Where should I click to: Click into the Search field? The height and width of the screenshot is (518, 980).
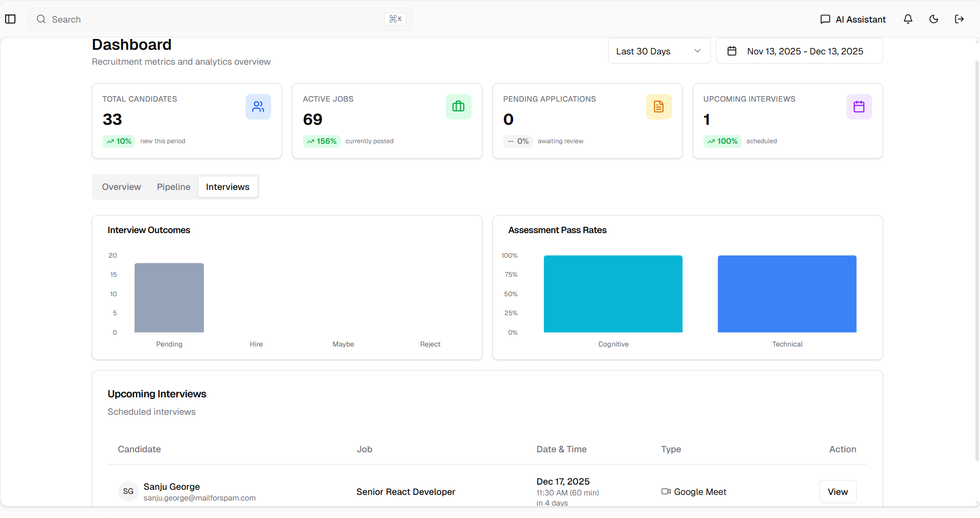click(205, 19)
